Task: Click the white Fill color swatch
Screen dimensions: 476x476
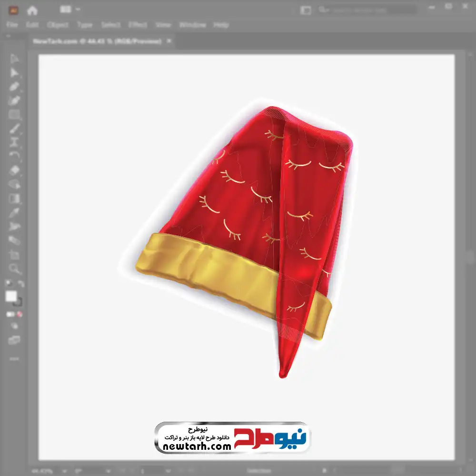Action: point(11,297)
